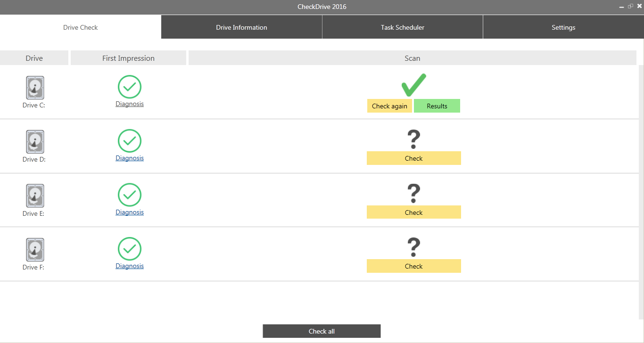Open the Task Scheduler tab
This screenshot has height=343, width=644.
(x=403, y=27)
